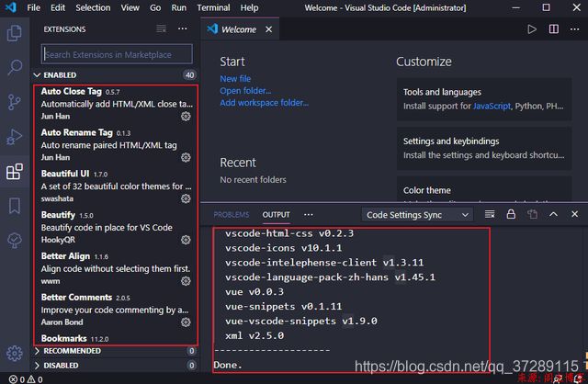
Task: Collapse the ENABLED extensions section
Action: (116, 75)
